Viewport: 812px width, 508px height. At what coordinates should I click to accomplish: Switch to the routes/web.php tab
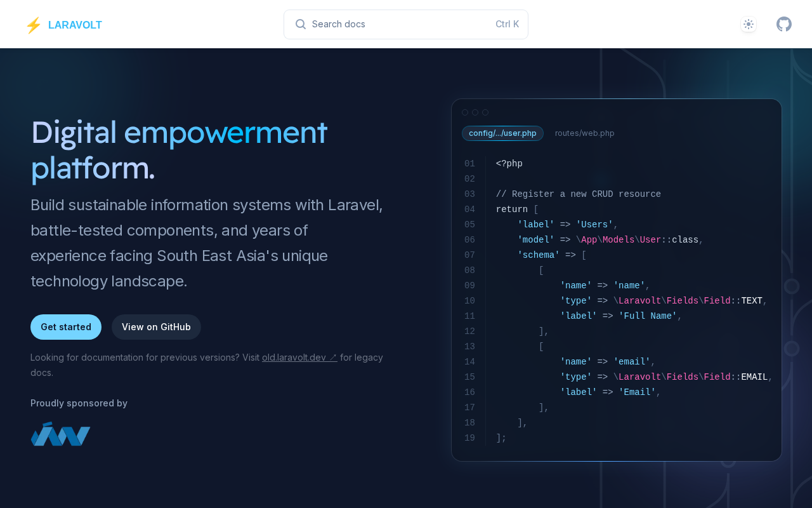click(x=585, y=133)
